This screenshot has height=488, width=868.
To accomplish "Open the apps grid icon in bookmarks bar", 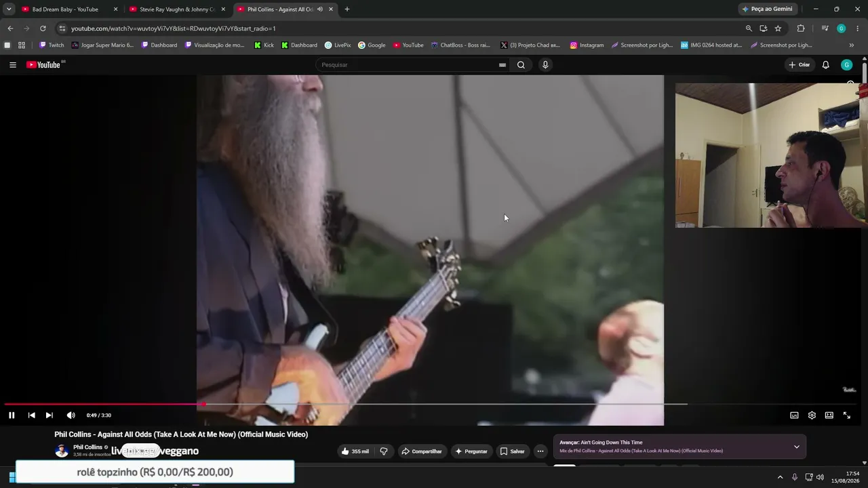I will tap(22, 45).
